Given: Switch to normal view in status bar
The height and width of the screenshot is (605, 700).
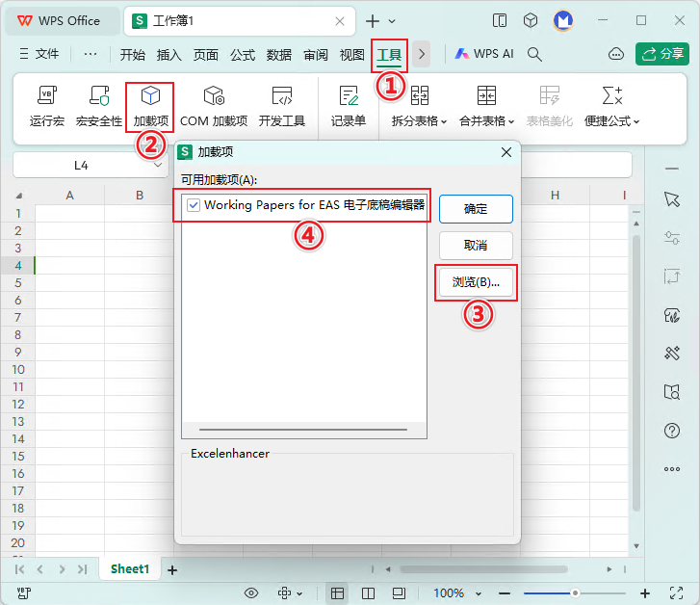Looking at the screenshot, I should [x=337, y=593].
